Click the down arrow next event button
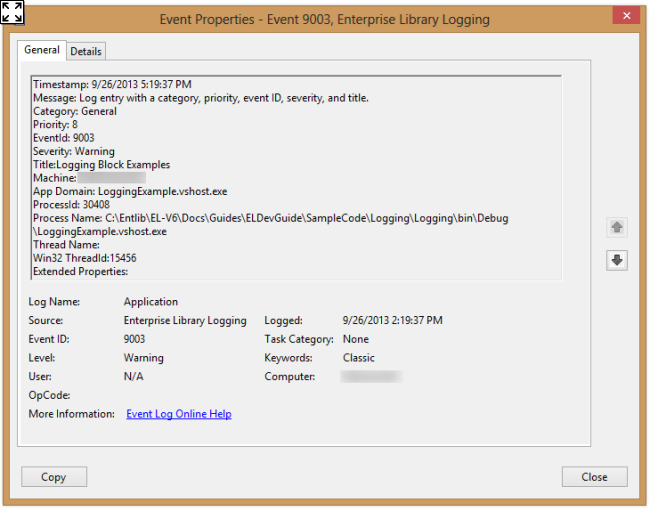 pos(616,260)
